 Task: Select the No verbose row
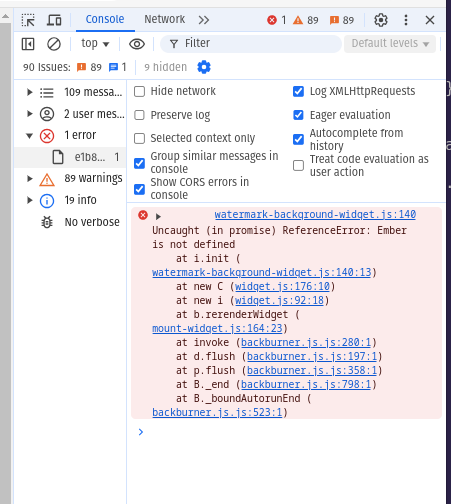tap(70, 222)
